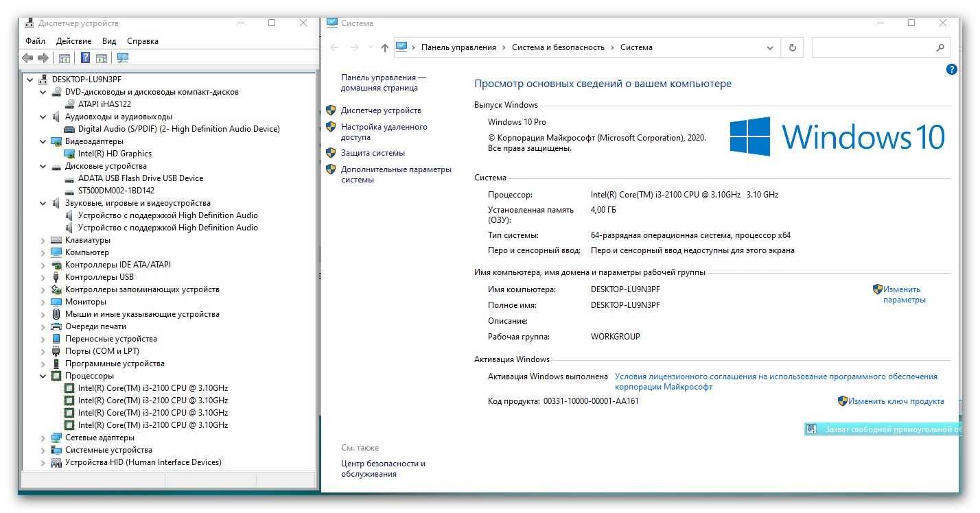Click the shield icon beside Защита системы
This screenshot has width=980, height=513.
(331, 153)
